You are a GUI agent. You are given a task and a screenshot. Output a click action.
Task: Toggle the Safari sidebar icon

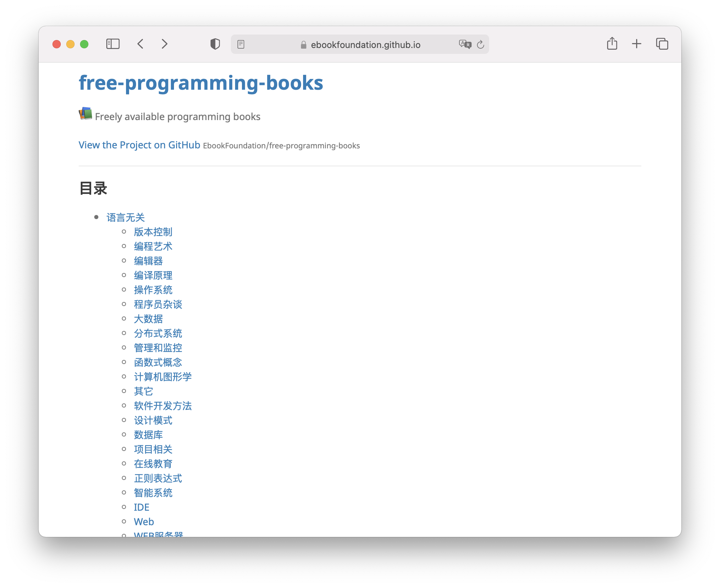pos(113,44)
